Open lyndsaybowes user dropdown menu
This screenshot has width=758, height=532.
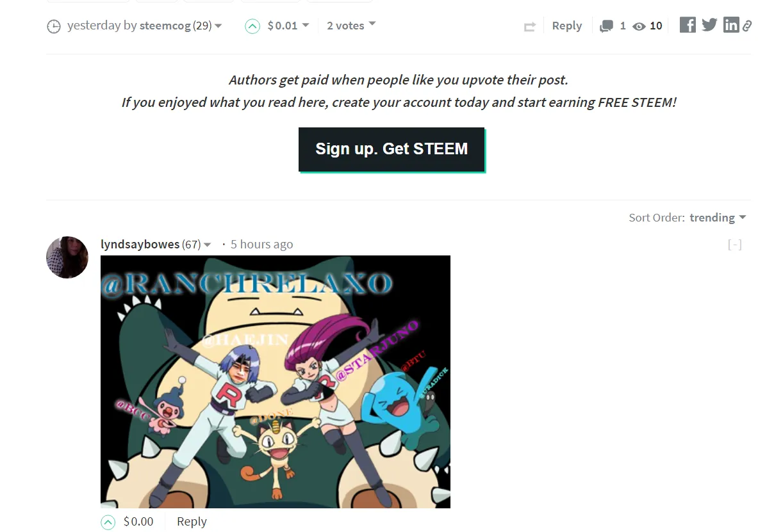coord(208,245)
